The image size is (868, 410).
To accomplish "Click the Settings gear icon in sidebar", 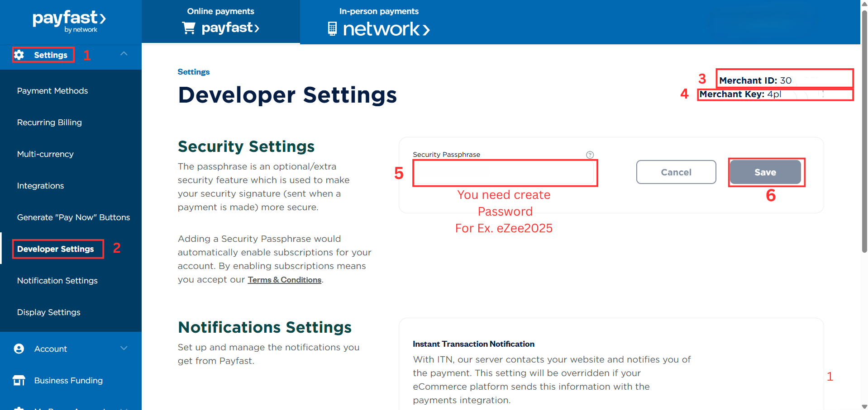I will [x=19, y=55].
